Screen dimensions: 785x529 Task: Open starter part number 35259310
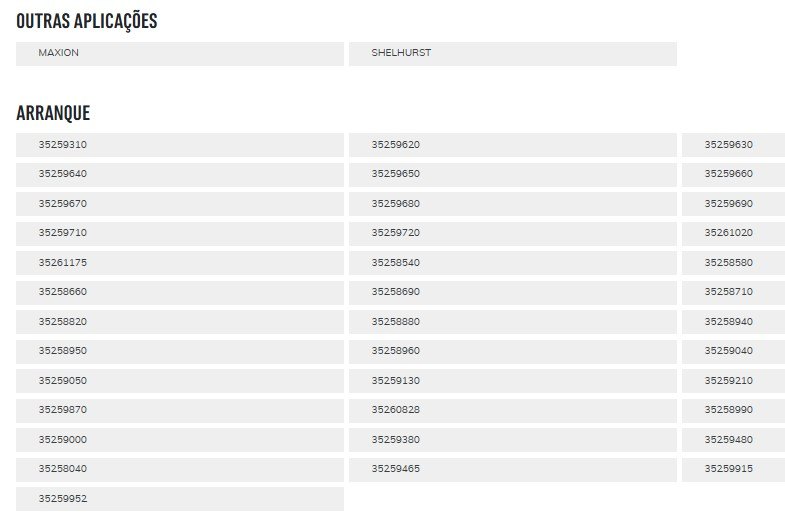pyautogui.click(x=180, y=145)
